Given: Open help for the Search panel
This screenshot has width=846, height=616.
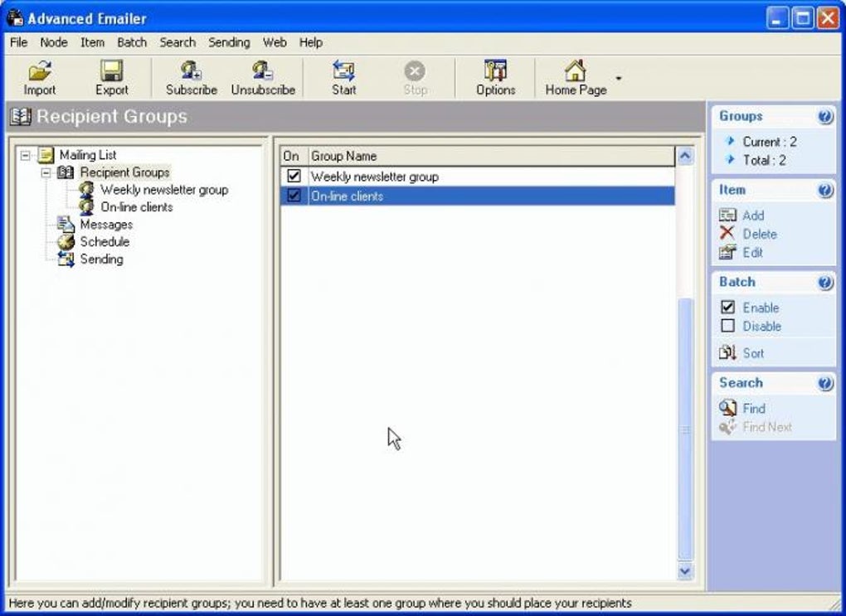Looking at the screenshot, I should (x=825, y=383).
